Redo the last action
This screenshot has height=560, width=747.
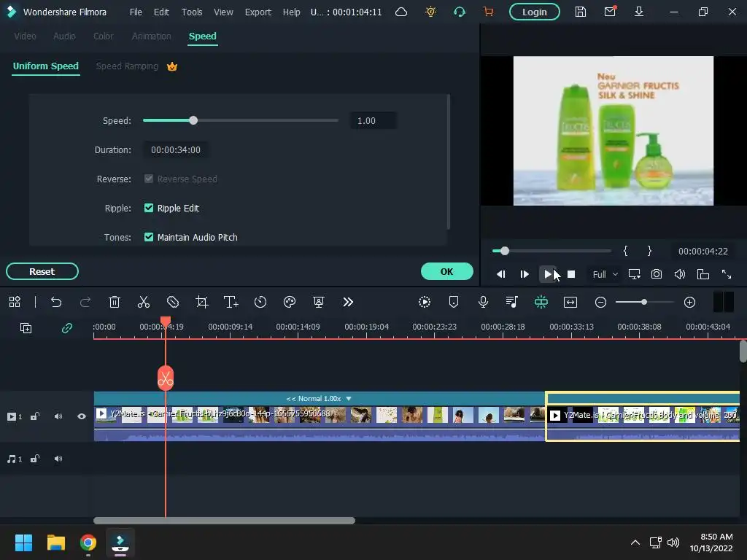point(85,302)
